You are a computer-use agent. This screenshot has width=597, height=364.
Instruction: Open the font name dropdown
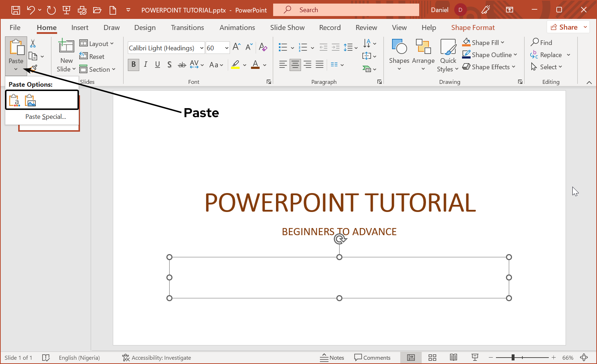pyautogui.click(x=202, y=48)
